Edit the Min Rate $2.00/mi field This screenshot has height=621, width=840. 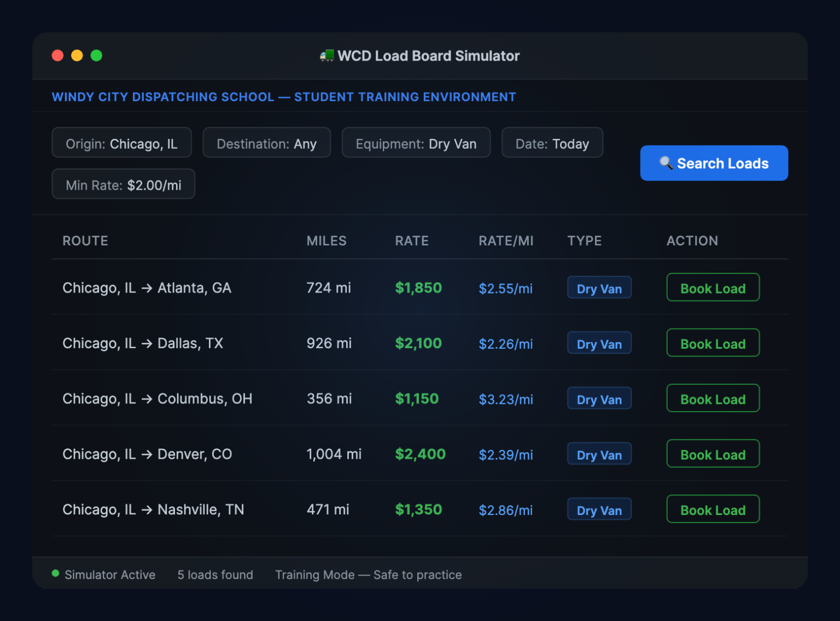[x=123, y=185]
